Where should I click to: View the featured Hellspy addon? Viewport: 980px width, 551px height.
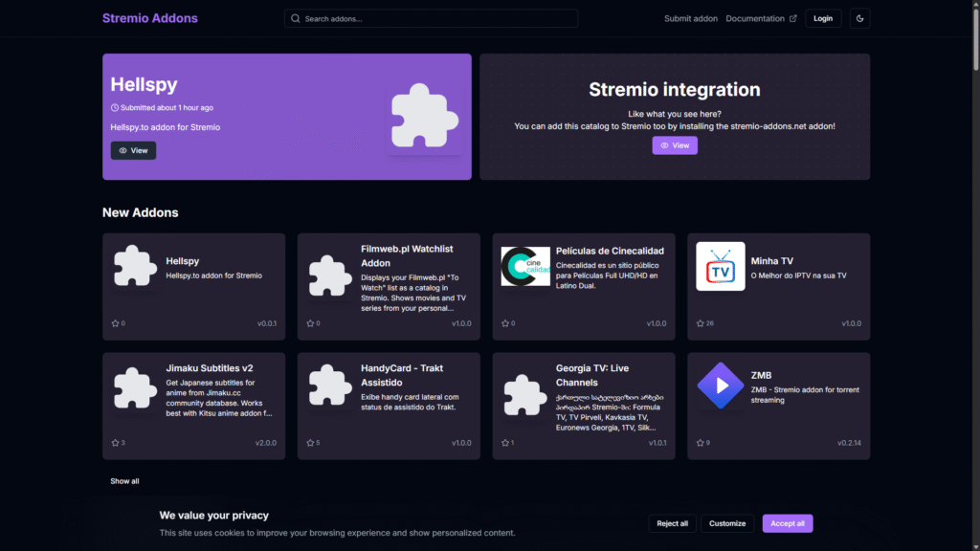(133, 150)
